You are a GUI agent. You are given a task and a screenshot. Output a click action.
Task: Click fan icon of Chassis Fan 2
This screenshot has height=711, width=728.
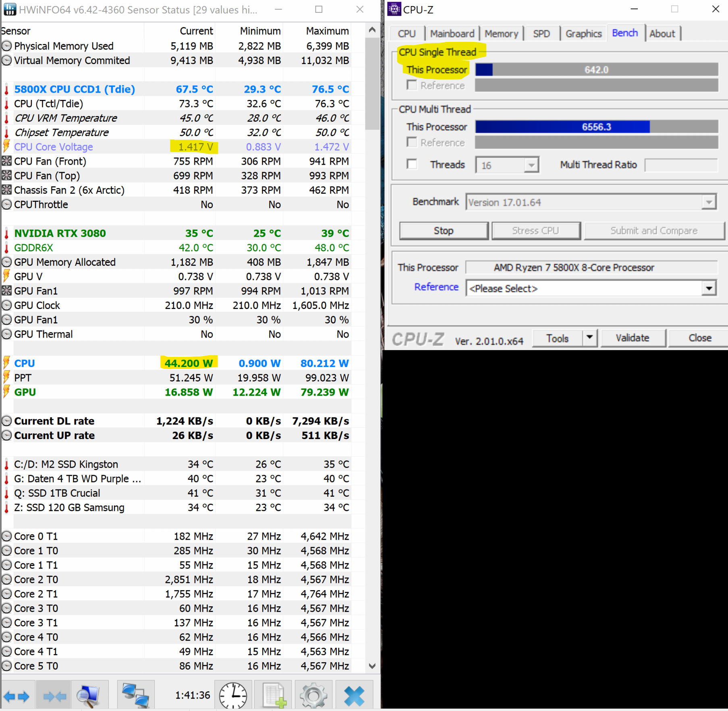6,190
